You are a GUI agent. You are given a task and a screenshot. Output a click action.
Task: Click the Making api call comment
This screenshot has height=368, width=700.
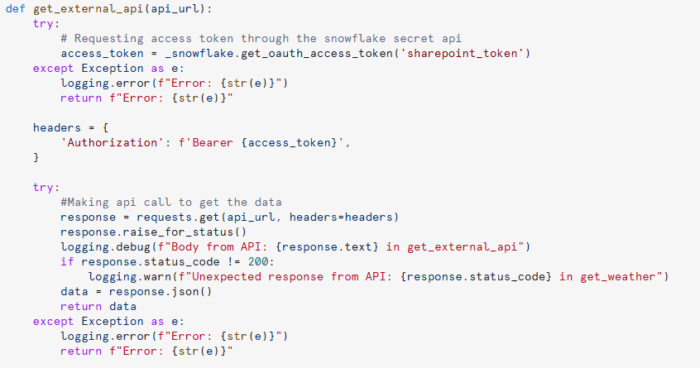171,202
